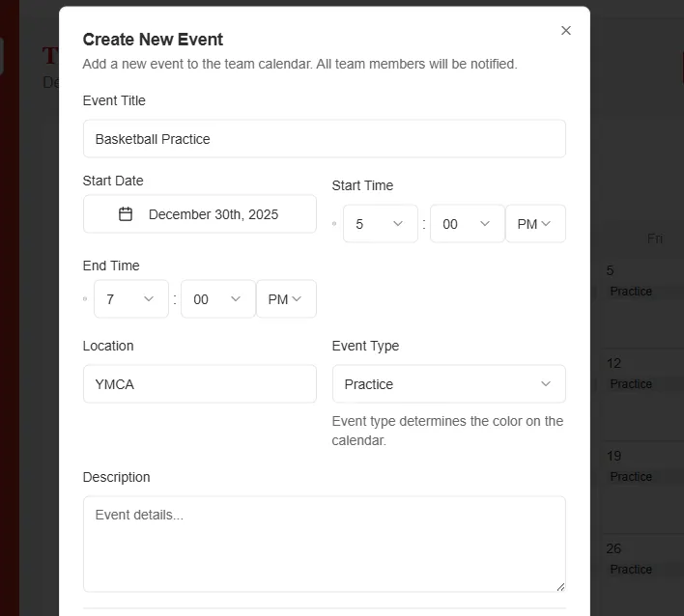Click the Practice event on the 19th
This screenshot has height=616, width=684.
point(632,477)
